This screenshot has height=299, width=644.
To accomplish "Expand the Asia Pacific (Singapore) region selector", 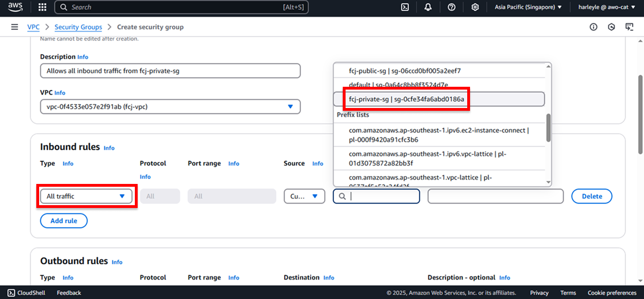I will [528, 7].
